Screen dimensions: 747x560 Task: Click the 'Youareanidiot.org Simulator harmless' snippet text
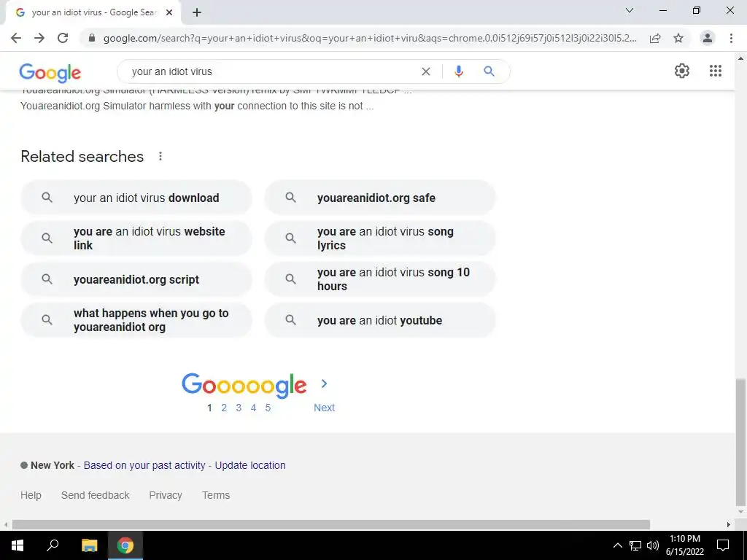(197, 106)
